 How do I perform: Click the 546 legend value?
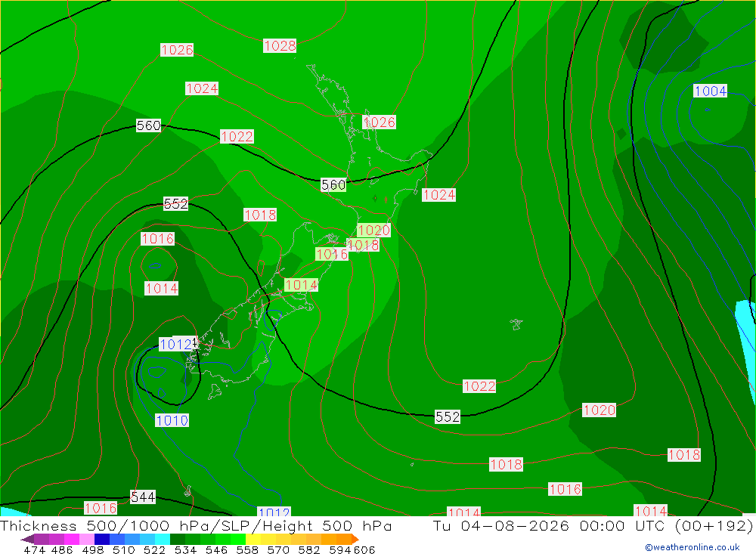tap(216, 549)
